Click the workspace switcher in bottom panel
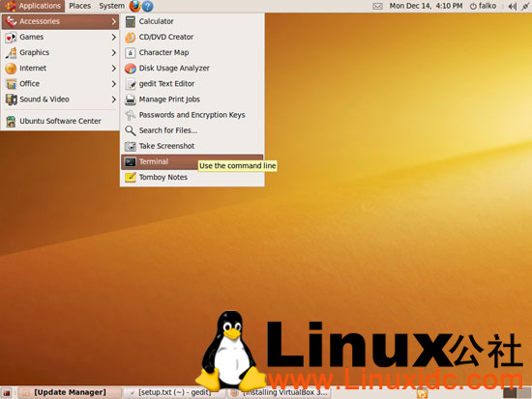The width and height of the screenshot is (532, 399). [x=517, y=392]
